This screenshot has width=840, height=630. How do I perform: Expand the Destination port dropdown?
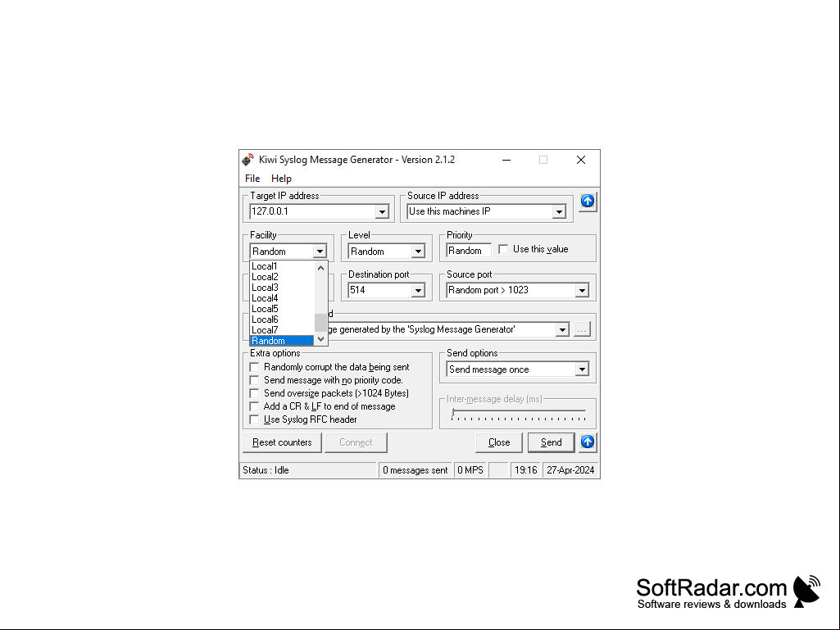click(418, 290)
